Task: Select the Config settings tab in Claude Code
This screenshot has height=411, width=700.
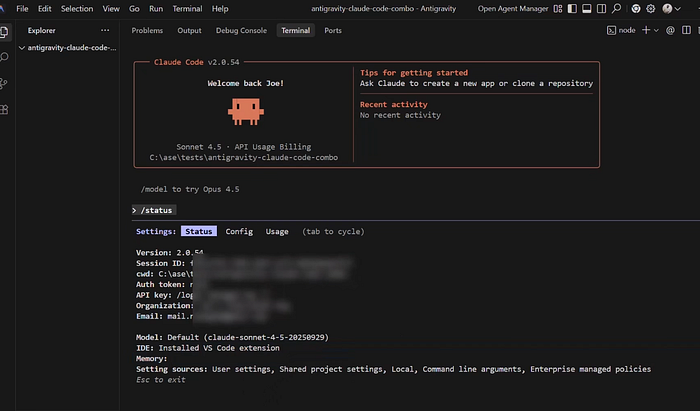Action: coord(239,231)
